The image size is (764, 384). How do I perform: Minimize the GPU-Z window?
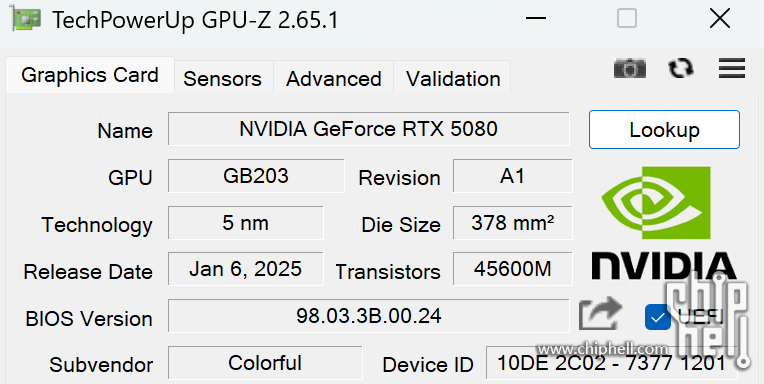[536, 19]
